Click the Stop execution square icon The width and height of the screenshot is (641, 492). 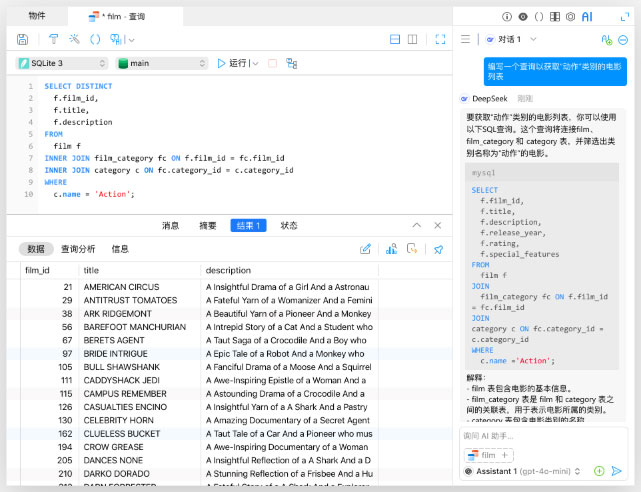(x=272, y=63)
